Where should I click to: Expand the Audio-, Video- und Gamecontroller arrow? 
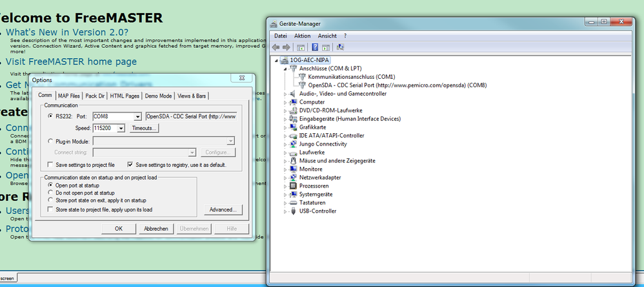click(285, 94)
